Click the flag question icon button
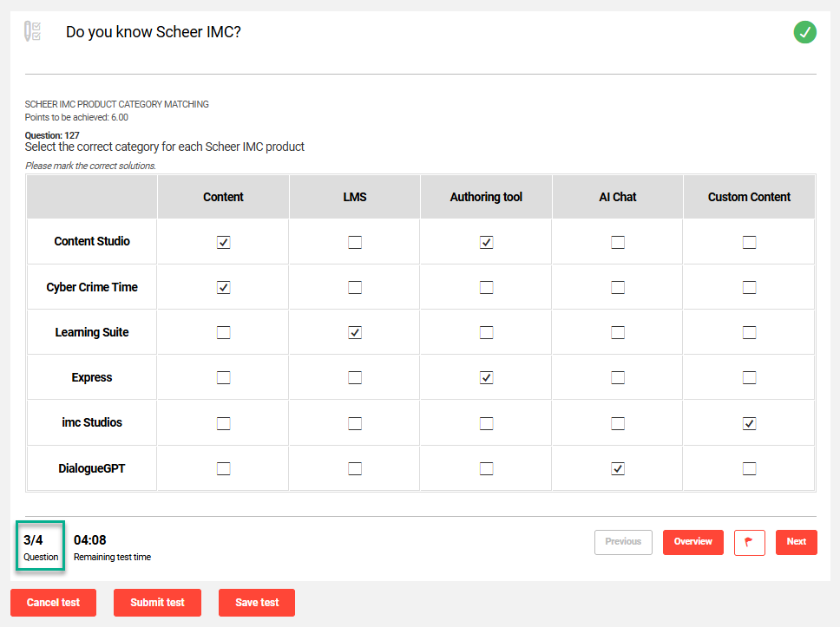Image resolution: width=840 pixels, height=627 pixels. coord(749,542)
